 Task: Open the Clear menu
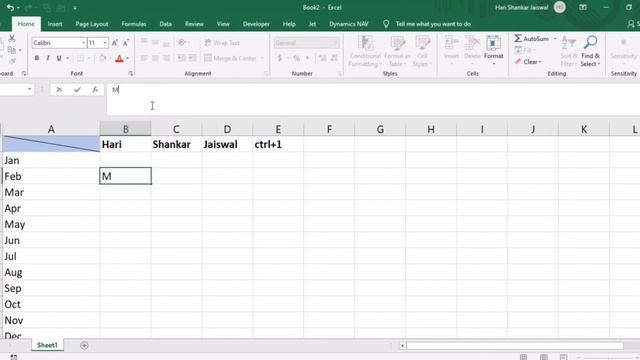[528, 62]
